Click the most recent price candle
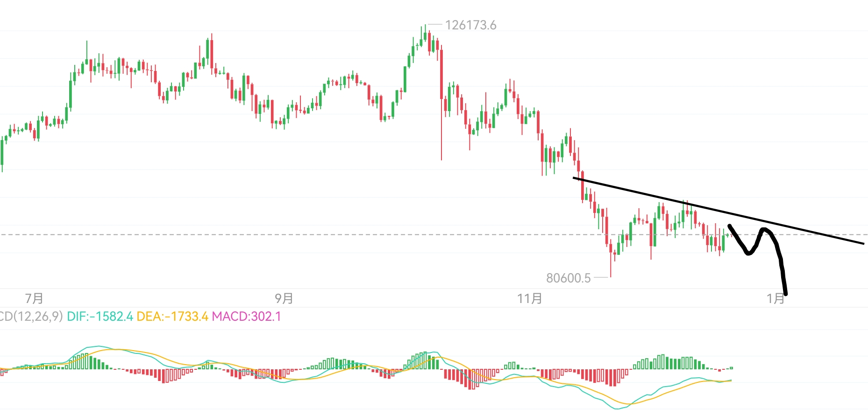Image resolution: width=868 pixels, height=416 pixels. click(727, 235)
